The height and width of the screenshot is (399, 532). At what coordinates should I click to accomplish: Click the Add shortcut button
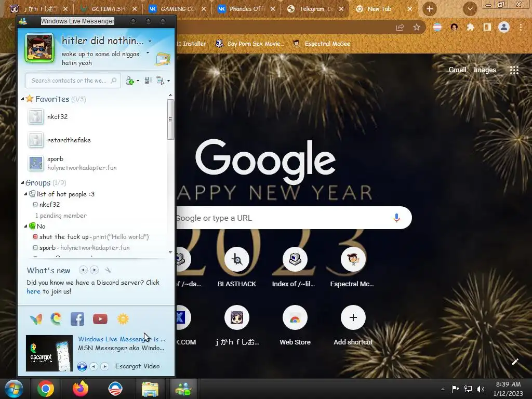point(353,326)
